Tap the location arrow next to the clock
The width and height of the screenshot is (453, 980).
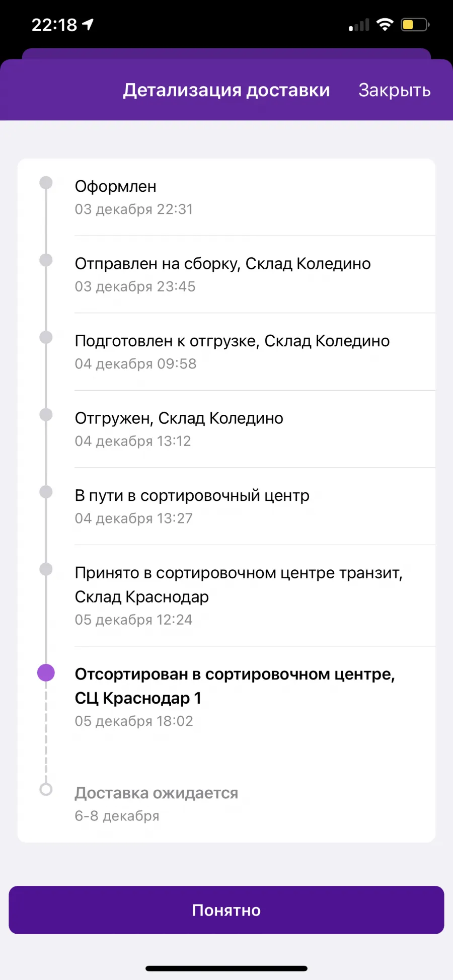point(88,24)
